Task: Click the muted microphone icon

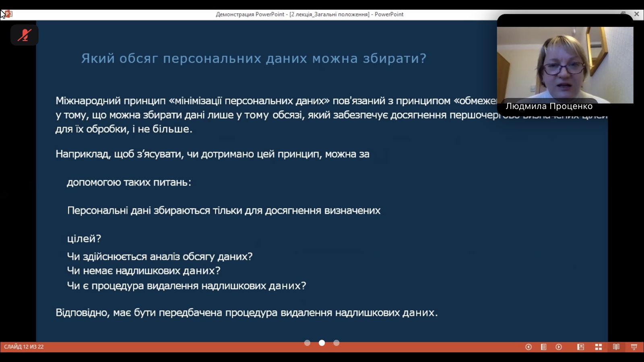Action: coord(24,35)
